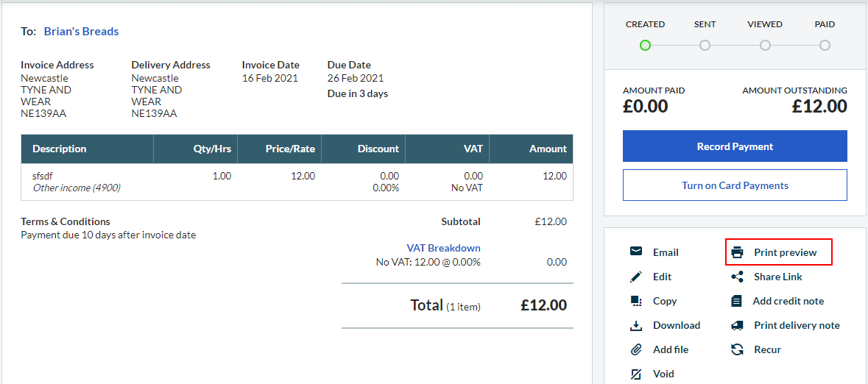The height and width of the screenshot is (384, 868).
Task: Click the Recur arrows icon
Action: click(x=737, y=349)
